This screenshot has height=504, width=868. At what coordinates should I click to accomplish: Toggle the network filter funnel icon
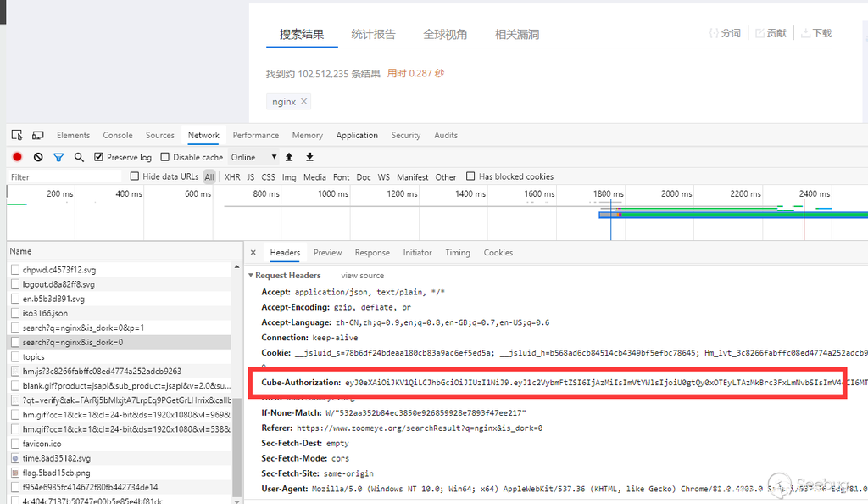pos(58,157)
